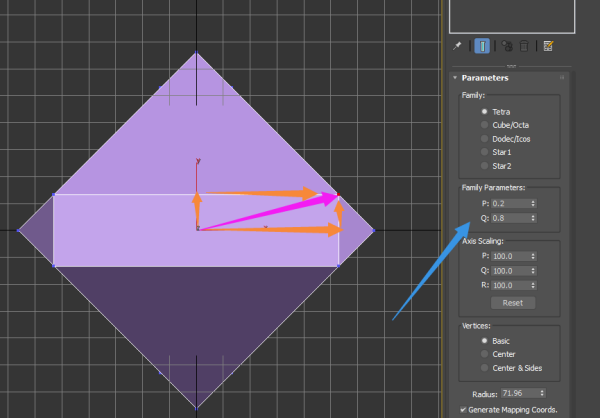
Task: Click the "Axis Scaling:" group label
Action: [483, 241]
